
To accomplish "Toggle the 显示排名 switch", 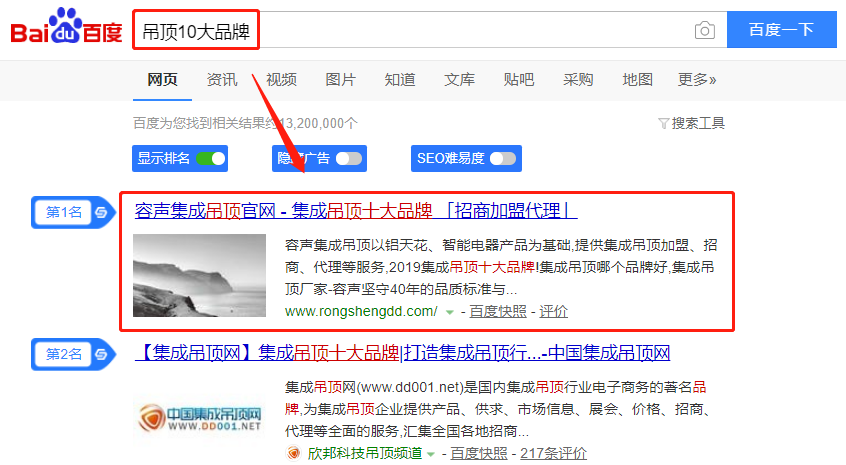I will click(210, 159).
